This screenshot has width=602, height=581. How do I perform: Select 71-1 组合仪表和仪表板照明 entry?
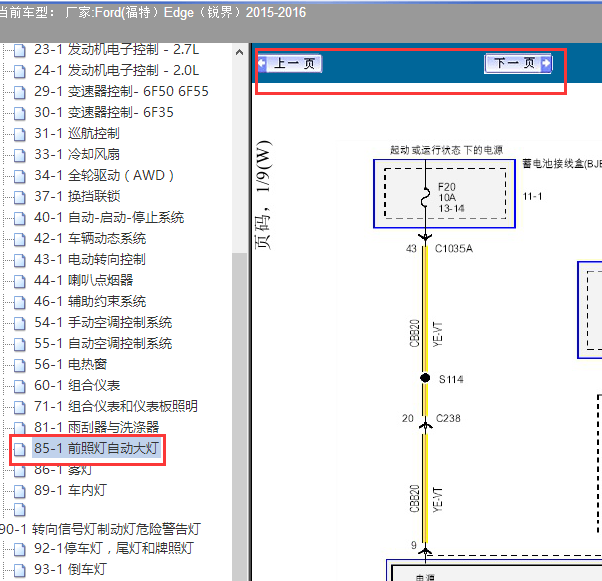116,406
